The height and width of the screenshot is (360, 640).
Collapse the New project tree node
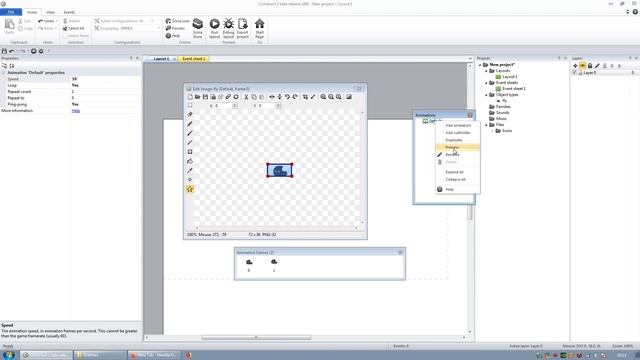[x=480, y=65]
